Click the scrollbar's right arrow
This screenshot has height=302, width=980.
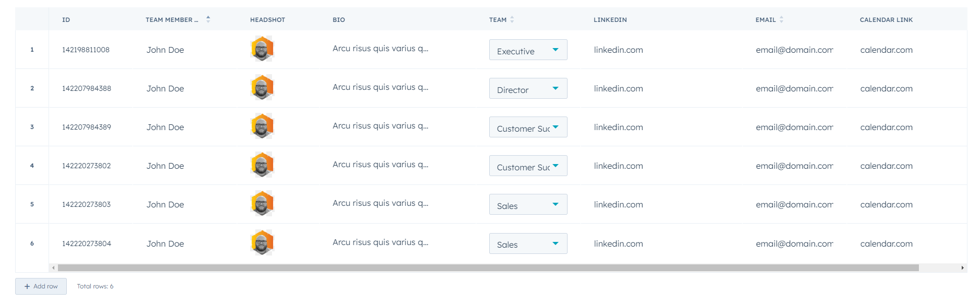(963, 268)
